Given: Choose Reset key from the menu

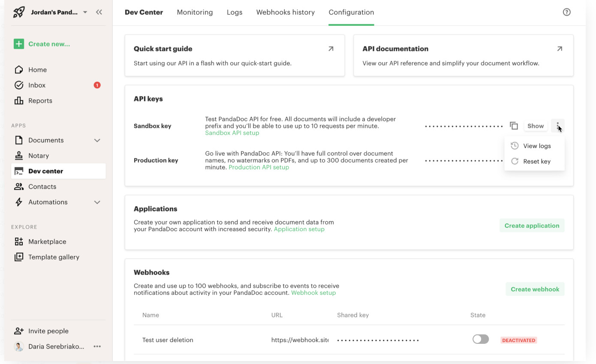Looking at the screenshot, I should 536,161.
